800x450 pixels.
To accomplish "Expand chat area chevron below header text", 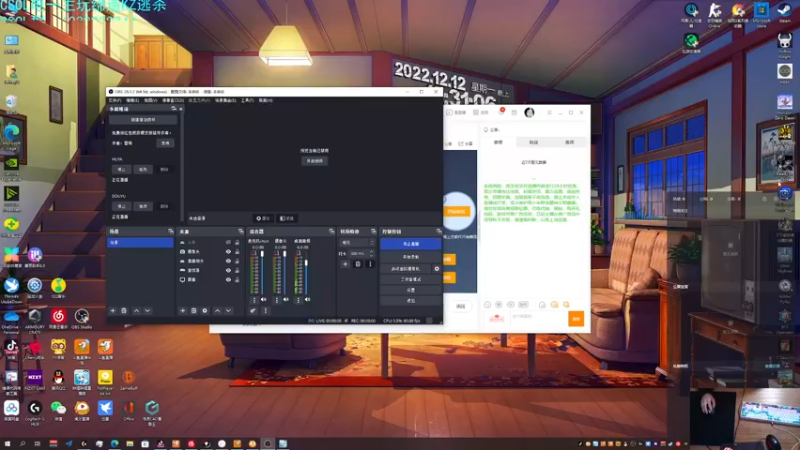I will (534, 179).
